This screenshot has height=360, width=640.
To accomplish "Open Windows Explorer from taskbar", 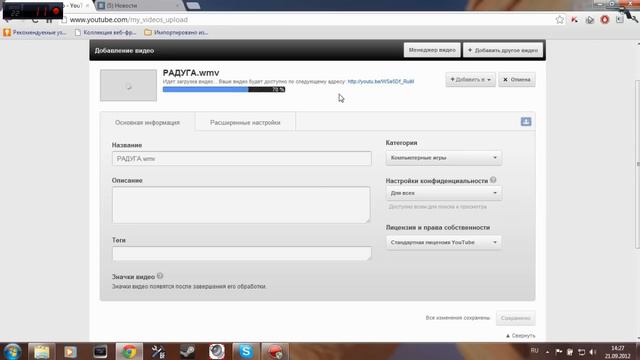I will (42, 351).
